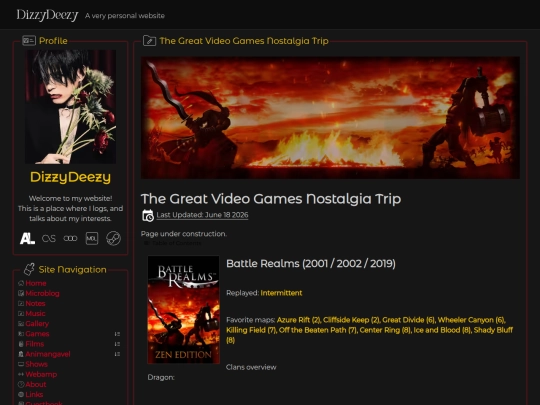
Task: Open the About page
Action: click(x=36, y=384)
